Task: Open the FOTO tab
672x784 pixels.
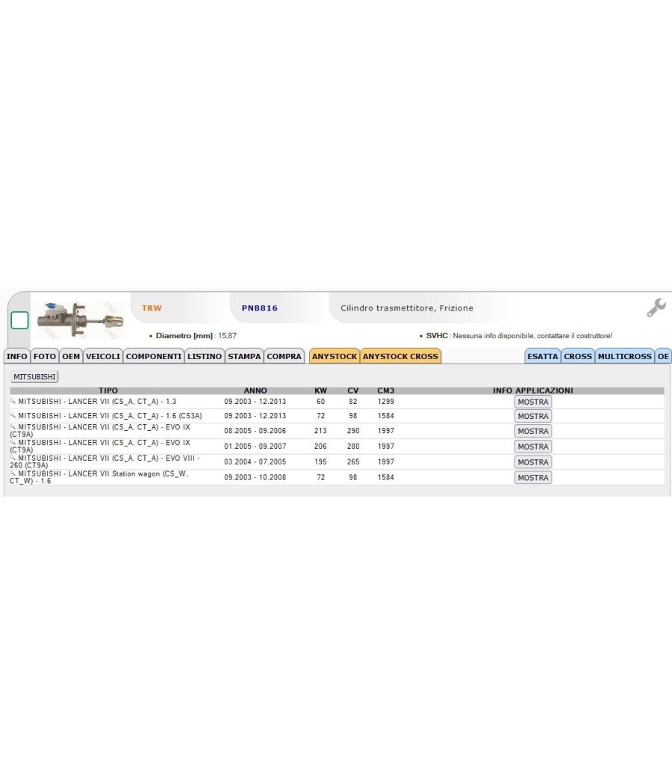Action: pos(45,356)
